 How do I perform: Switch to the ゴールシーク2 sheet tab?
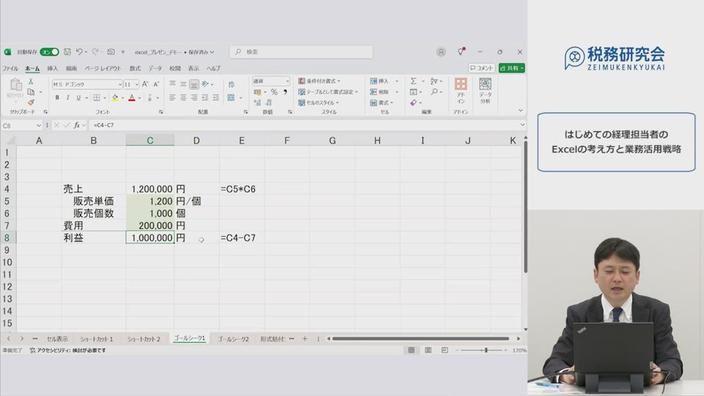(x=233, y=339)
